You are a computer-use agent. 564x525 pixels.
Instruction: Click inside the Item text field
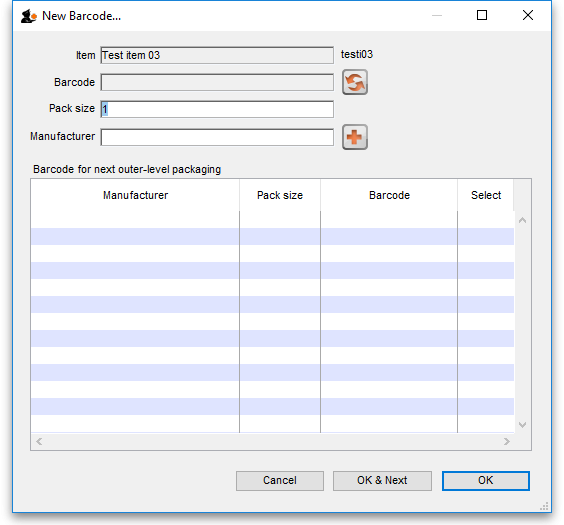pos(217,55)
